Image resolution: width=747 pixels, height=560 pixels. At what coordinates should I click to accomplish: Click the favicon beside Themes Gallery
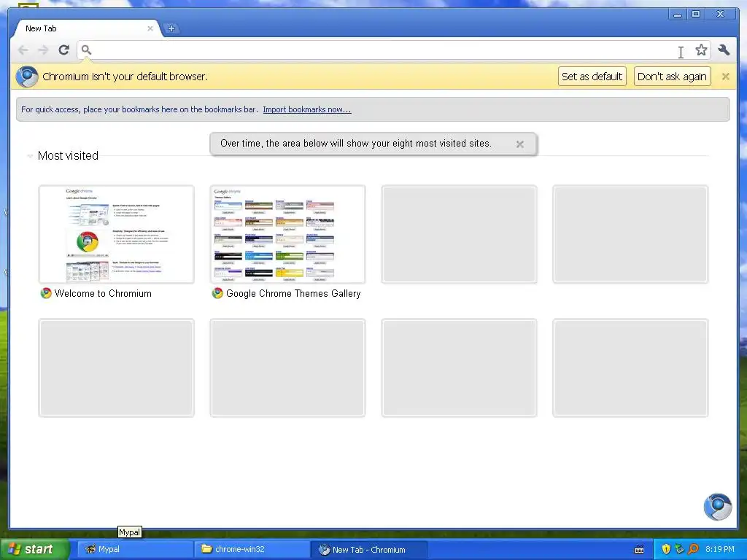pyautogui.click(x=217, y=293)
